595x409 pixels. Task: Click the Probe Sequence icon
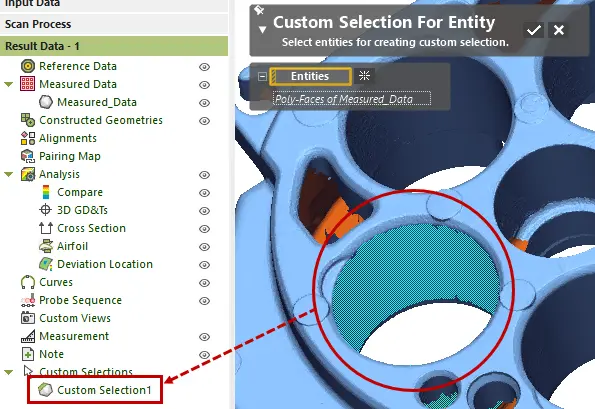[x=28, y=300]
